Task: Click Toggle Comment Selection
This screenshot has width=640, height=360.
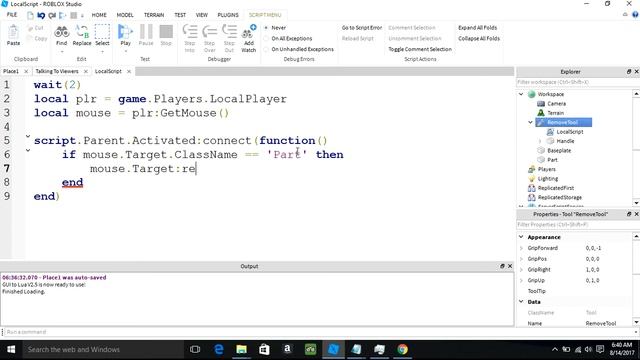Action: (420, 49)
